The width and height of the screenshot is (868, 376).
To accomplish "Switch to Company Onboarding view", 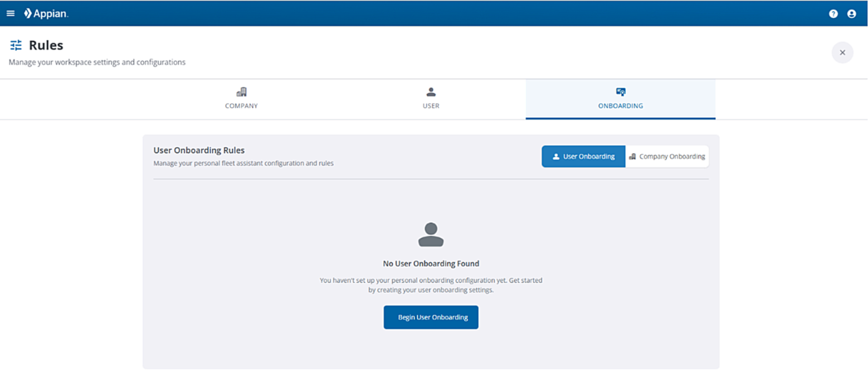I will 667,156.
